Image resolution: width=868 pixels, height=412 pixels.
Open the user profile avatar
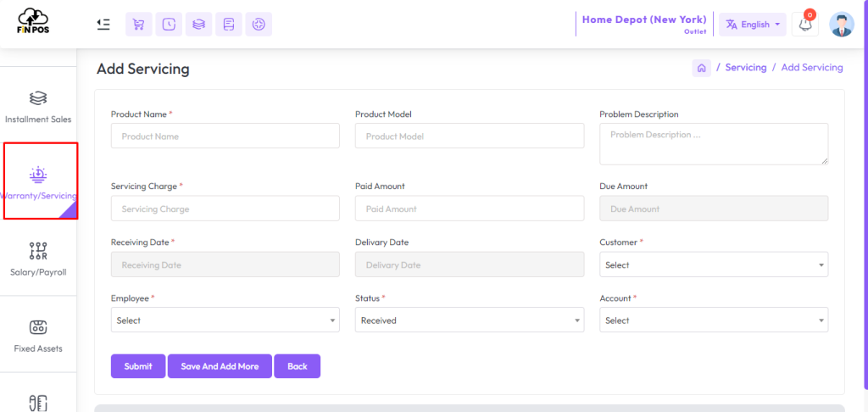[842, 25]
